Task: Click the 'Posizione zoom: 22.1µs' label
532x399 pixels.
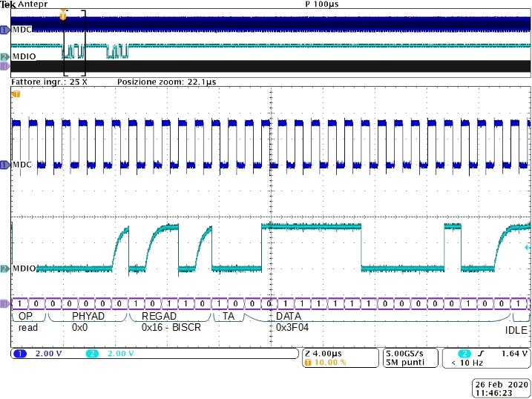Action: tap(167, 82)
